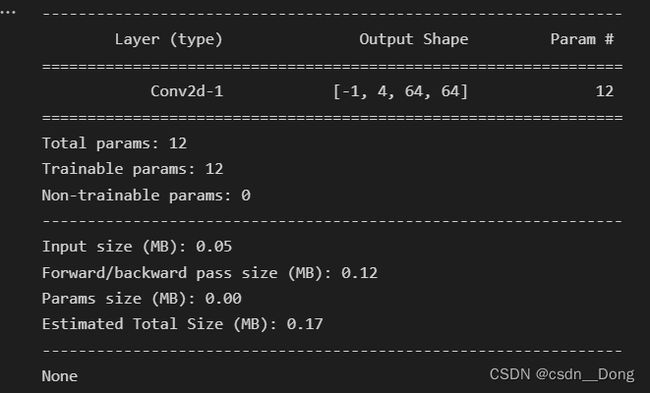This screenshot has width=650, height=393.
Task: Click the Param # column header
Action: [x=582, y=39]
